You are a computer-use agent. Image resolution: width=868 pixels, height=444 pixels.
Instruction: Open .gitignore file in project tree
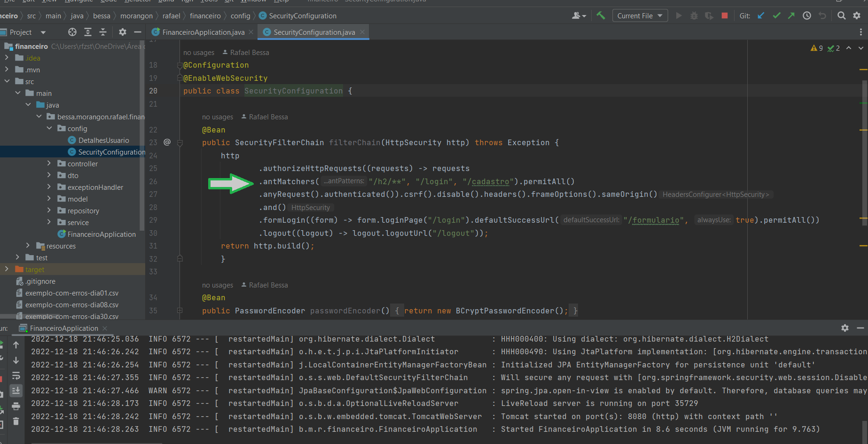click(x=40, y=281)
